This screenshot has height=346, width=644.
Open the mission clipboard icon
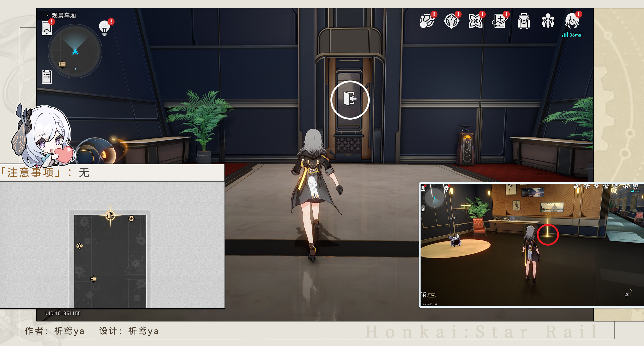click(x=47, y=77)
